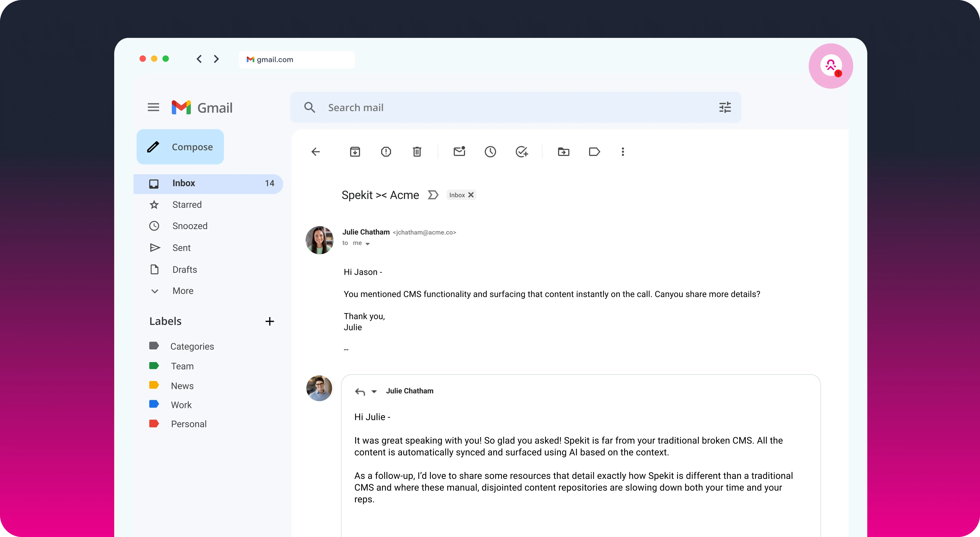Navigate browser forward arrow
The image size is (980, 537).
tap(217, 59)
